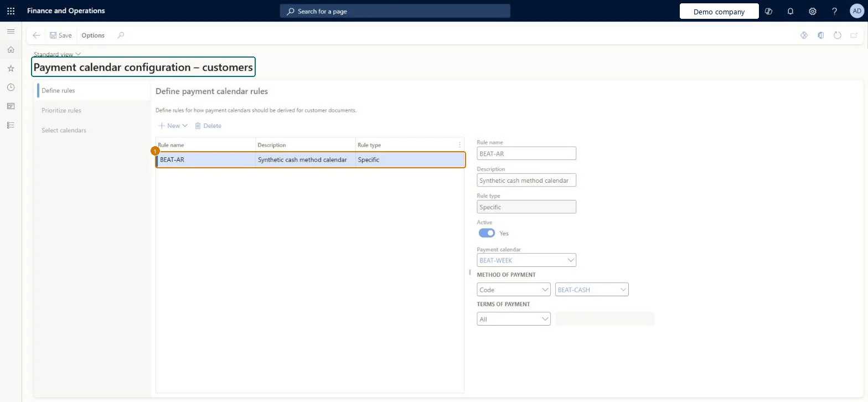Open the notifications bell
Viewport: 868px width, 402px height.
coord(790,11)
